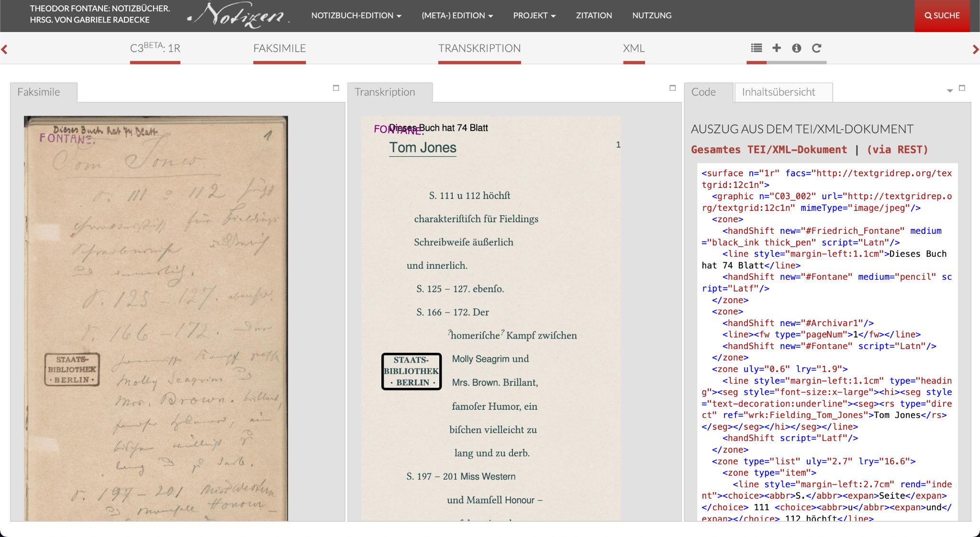Image resolution: width=980 pixels, height=537 pixels.
Task: Expand the PROJEKT menu
Action: [535, 15]
